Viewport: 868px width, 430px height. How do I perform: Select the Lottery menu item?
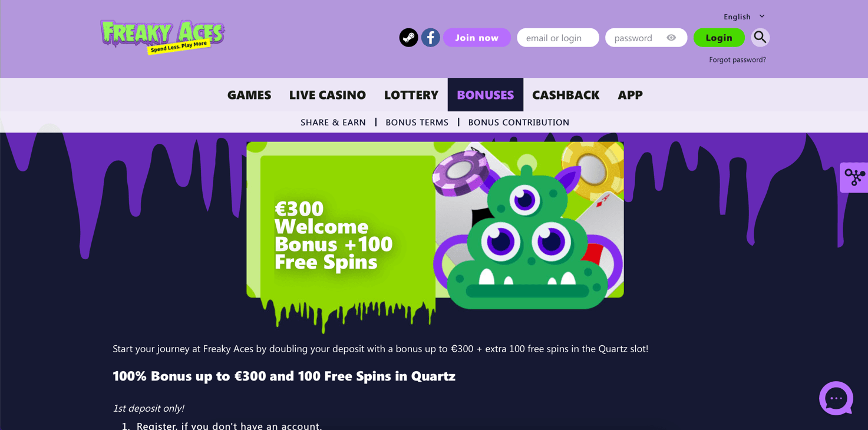pyautogui.click(x=411, y=95)
